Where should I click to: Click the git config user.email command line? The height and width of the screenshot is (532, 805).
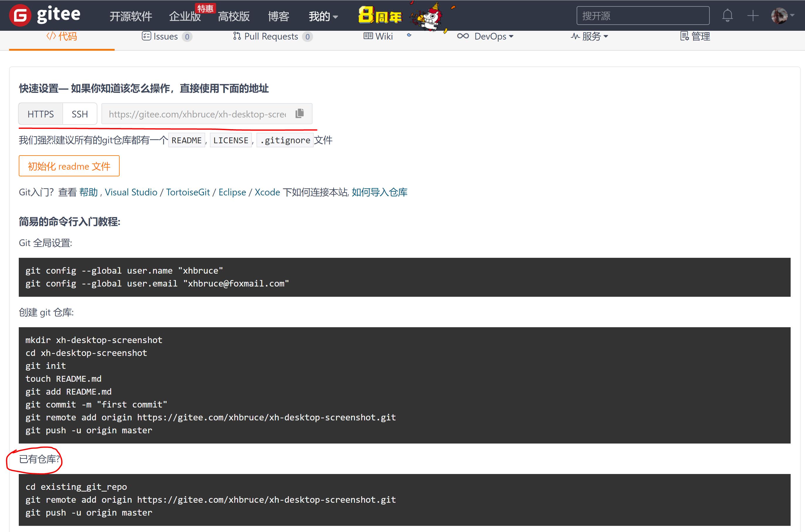pos(157,284)
